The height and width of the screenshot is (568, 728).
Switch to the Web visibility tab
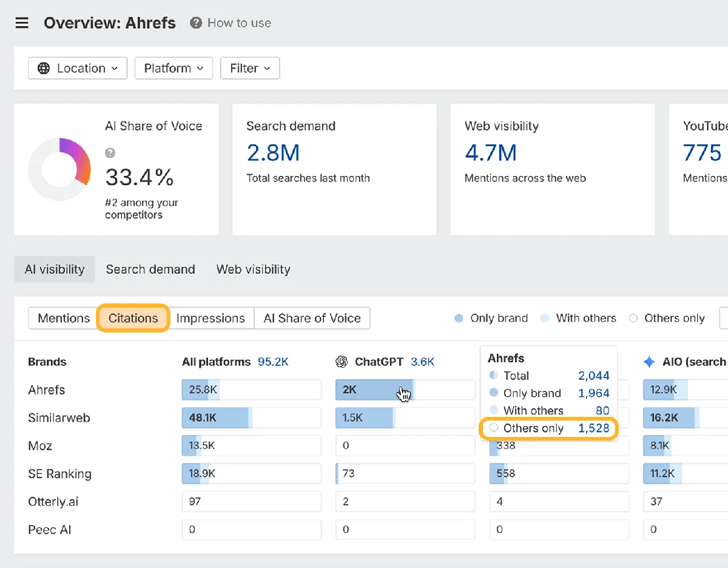253,269
